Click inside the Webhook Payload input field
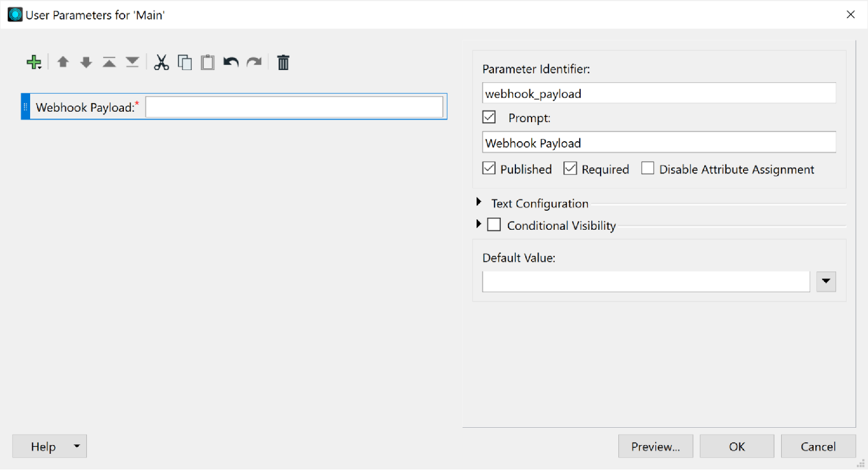Image resolution: width=868 pixels, height=470 pixels. pos(294,107)
